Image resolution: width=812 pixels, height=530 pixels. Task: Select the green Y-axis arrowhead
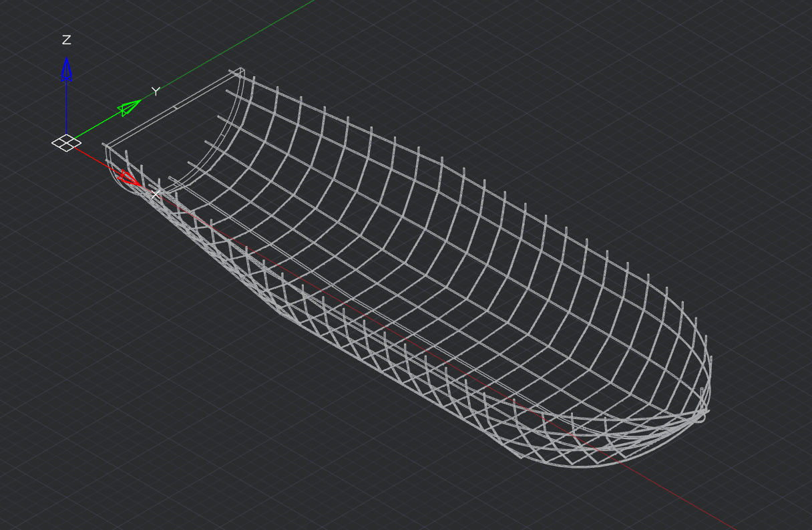click(x=129, y=108)
